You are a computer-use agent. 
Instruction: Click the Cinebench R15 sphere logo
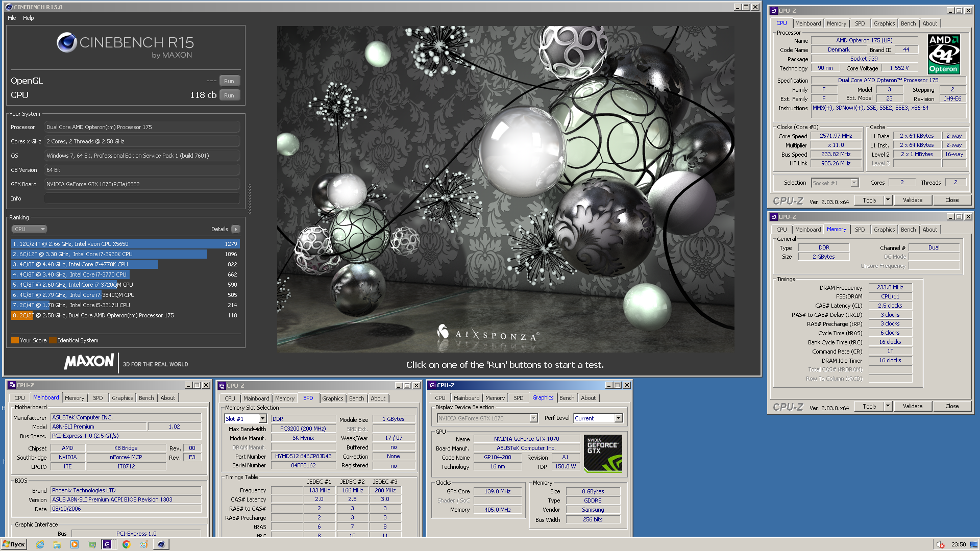pyautogui.click(x=67, y=43)
